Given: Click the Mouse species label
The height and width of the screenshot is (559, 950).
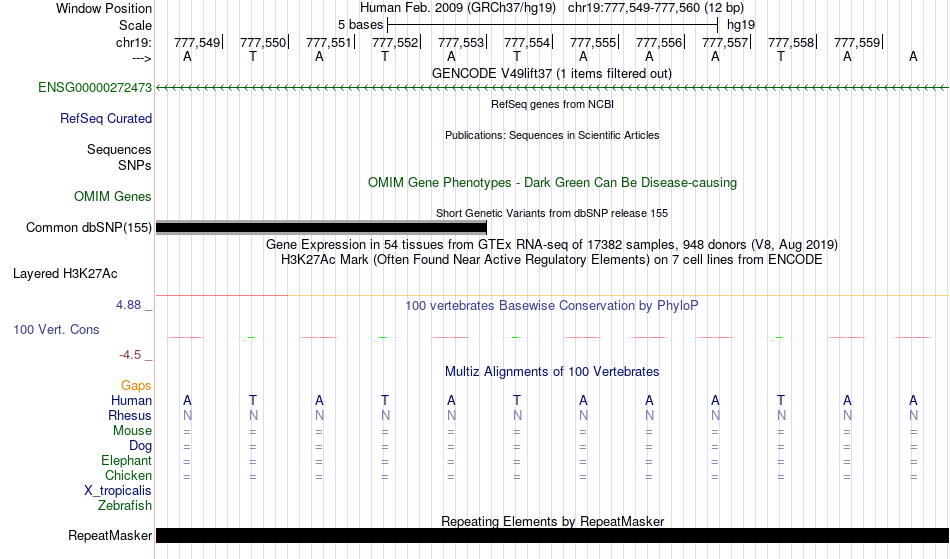Looking at the screenshot, I should click(132, 431).
